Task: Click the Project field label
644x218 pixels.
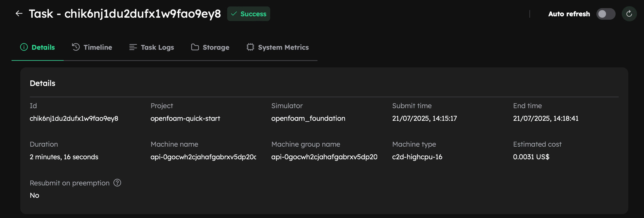Action: click(x=162, y=106)
